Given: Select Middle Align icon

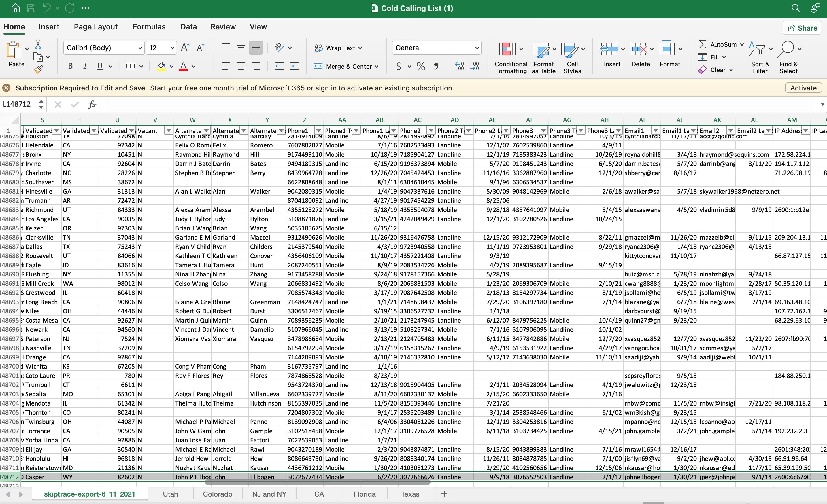Looking at the screenshot, I should [241, 47].
